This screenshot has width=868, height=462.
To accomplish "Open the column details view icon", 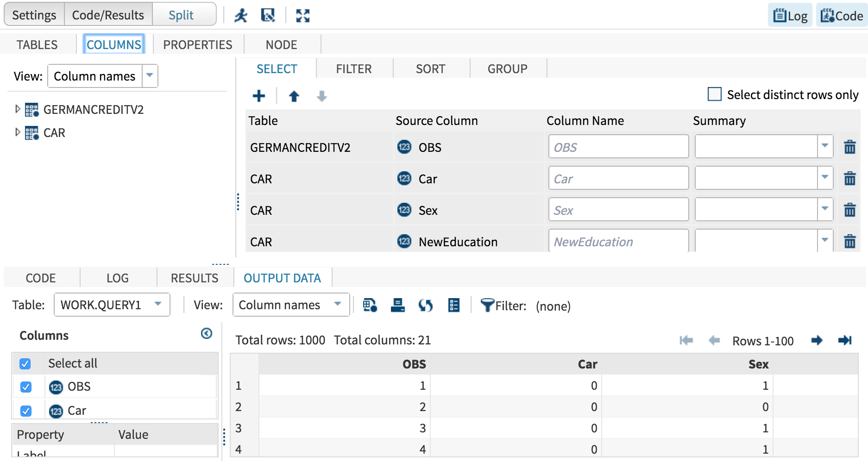I will point(453,306).
